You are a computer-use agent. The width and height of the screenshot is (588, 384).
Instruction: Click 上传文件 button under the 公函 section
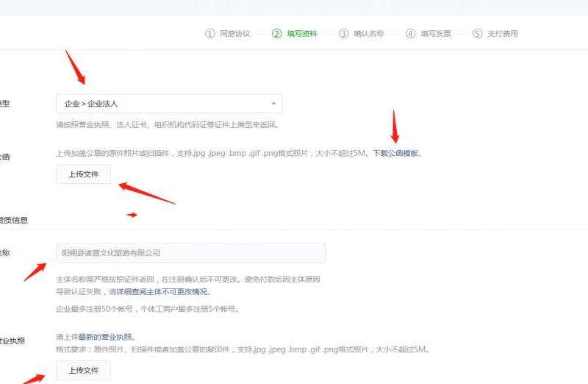click(83, 174)
